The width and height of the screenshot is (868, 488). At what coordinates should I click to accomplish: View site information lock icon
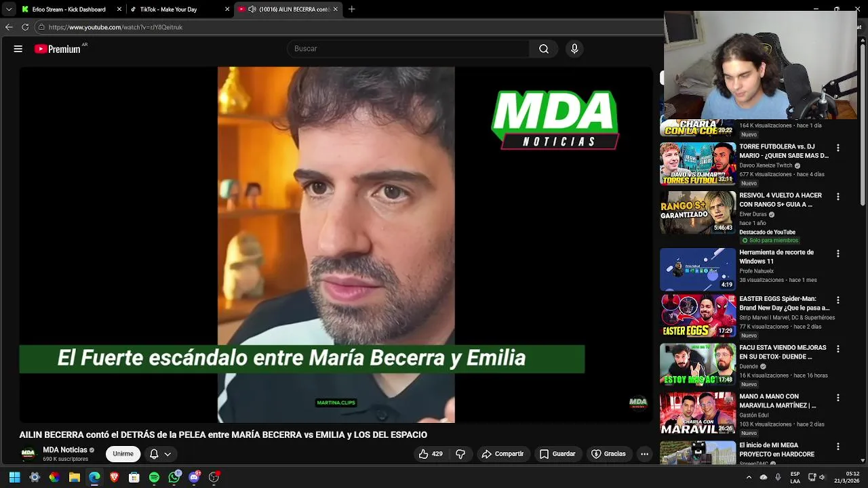click(x=41, y=27)
